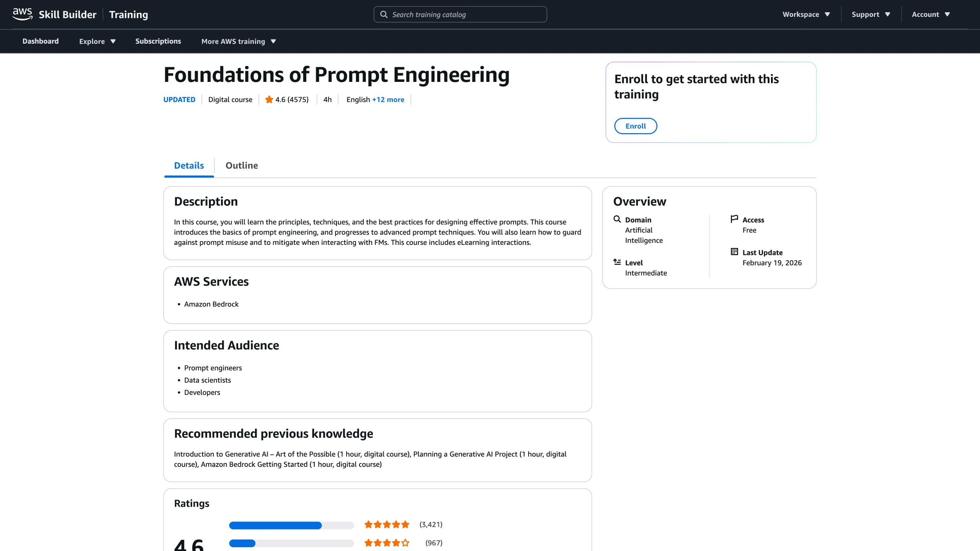Click the Foundations of Prompt Engineering title

tap(336, 75)
